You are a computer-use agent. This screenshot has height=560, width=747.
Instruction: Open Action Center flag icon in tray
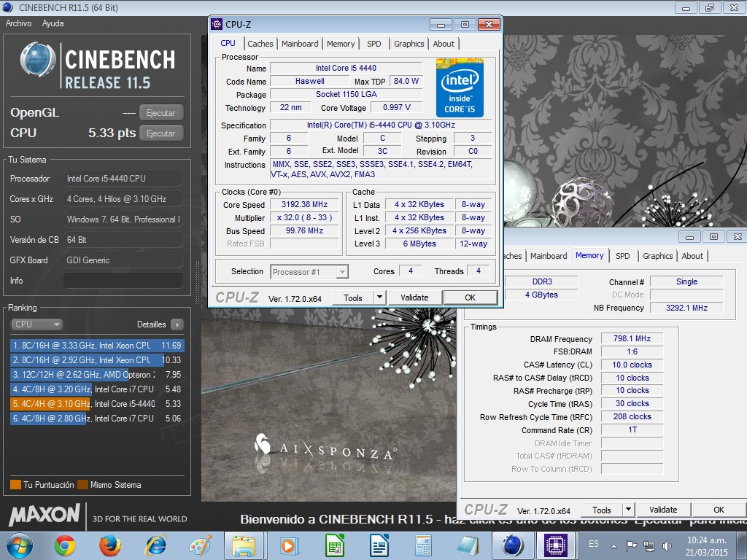click(x=631, y=545)
